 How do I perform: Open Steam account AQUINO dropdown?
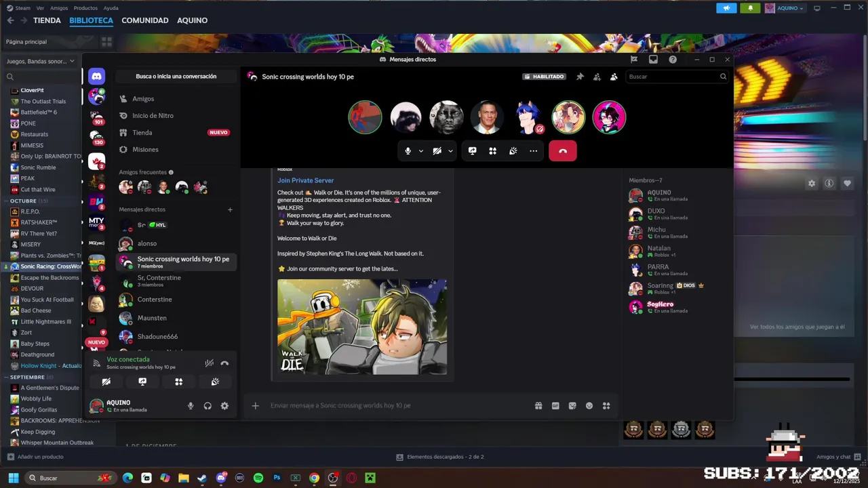(785, 8)
